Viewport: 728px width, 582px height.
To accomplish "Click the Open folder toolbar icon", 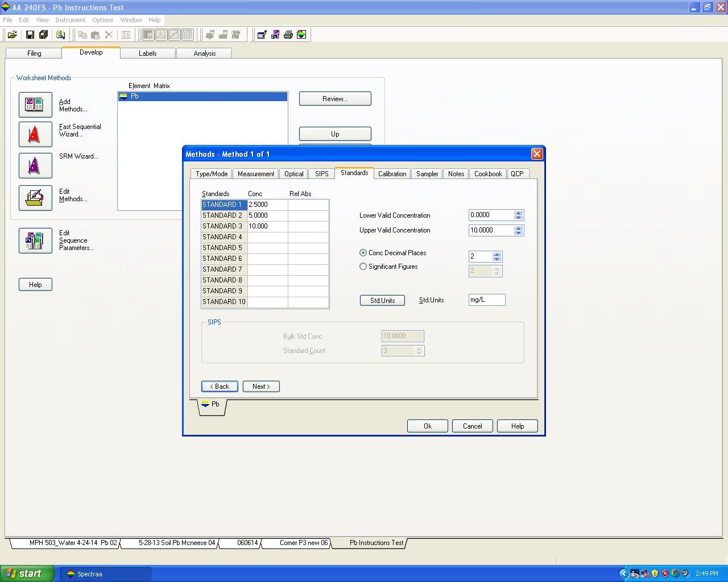I will 12,35.
